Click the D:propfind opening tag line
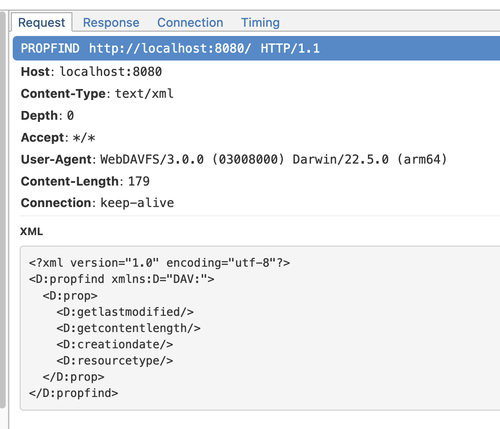Image resolution: width=500 pixels, height=429 pixels. 121,279
